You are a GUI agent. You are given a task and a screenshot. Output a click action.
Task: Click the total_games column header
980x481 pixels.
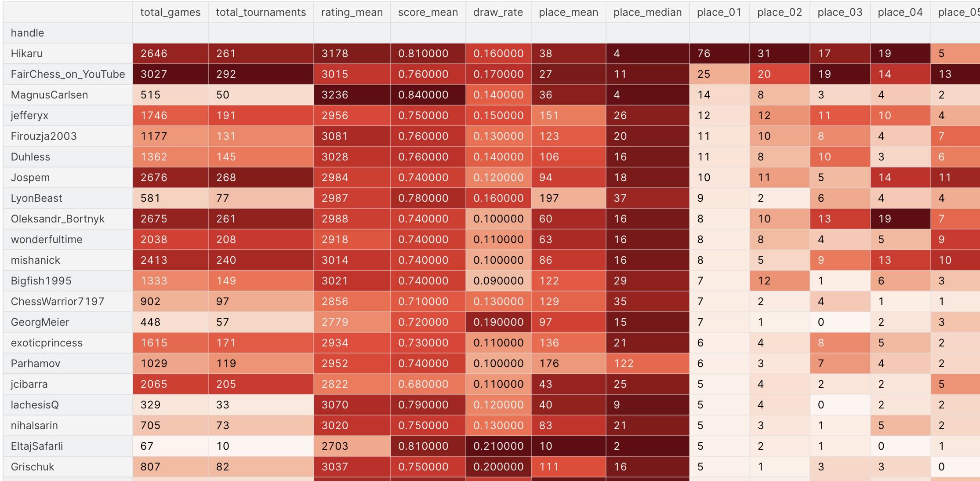tap(170, 12)
